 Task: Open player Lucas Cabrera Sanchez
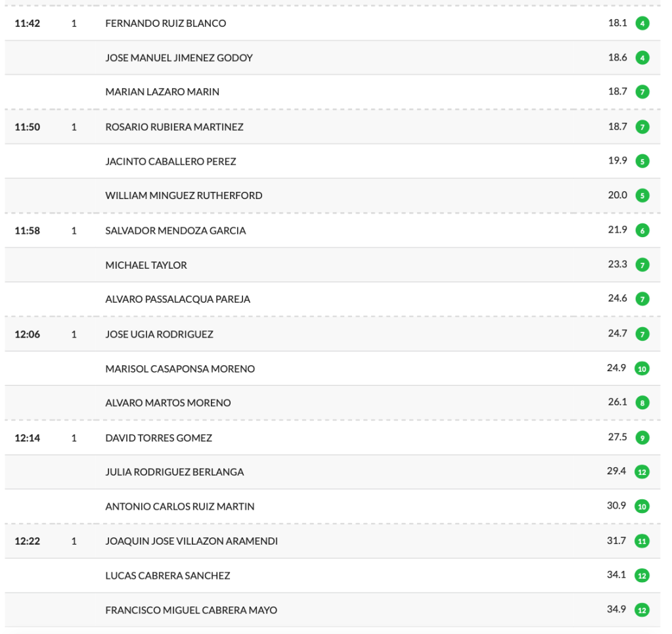click(x=168, y=576)
